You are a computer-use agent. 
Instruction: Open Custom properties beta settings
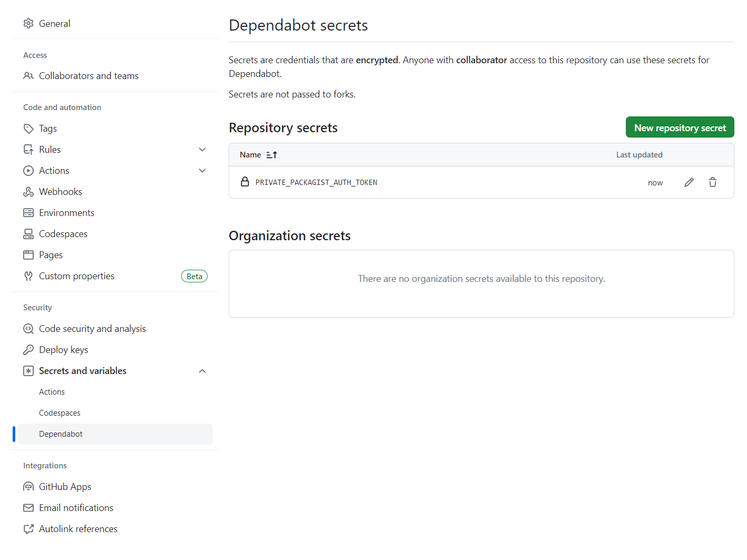pyautogui.click(x=77, y=276)
